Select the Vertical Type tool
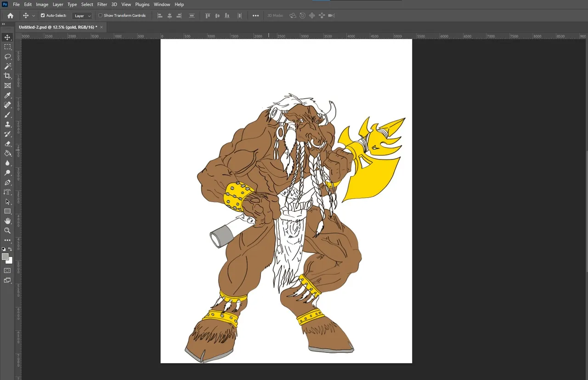This screenshot has height=380, width=588. click(x=7, y=192)
